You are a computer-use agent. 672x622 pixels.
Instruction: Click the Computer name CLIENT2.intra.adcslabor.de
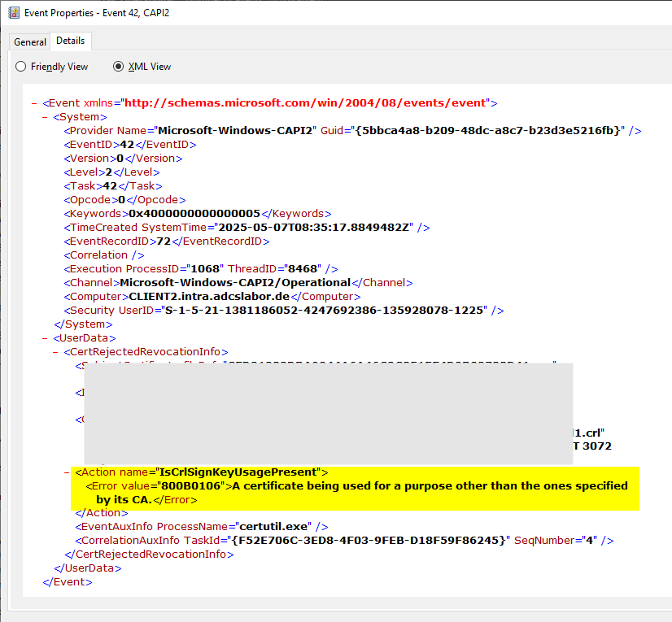point(209,297)
